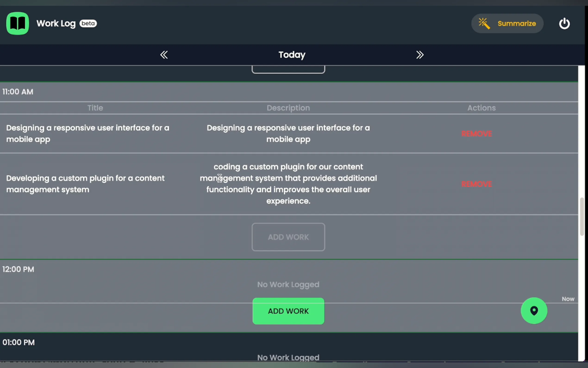Click the Work Log book logo icon

(x=18, y=23)
